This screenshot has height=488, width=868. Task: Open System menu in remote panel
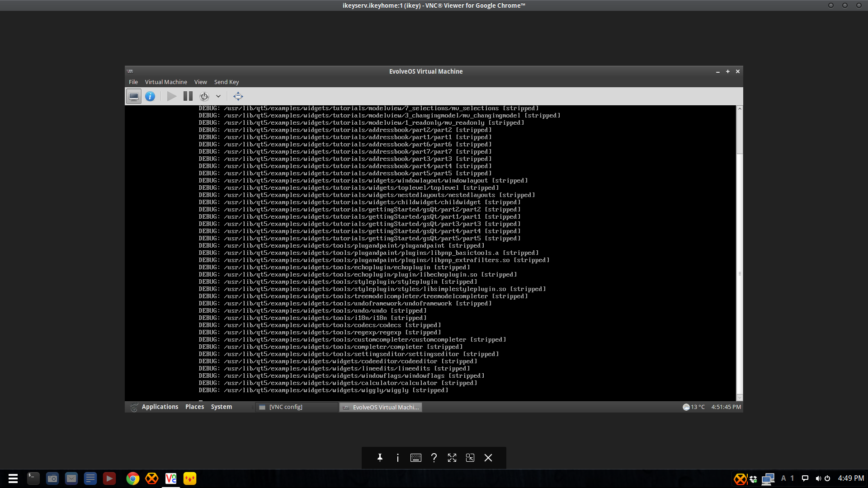tap(222, 407)
